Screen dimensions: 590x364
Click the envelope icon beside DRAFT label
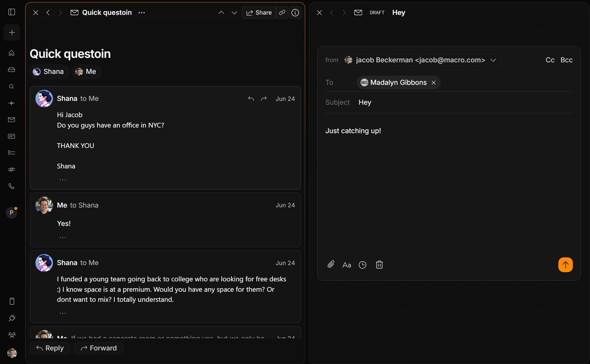point(358,13)
